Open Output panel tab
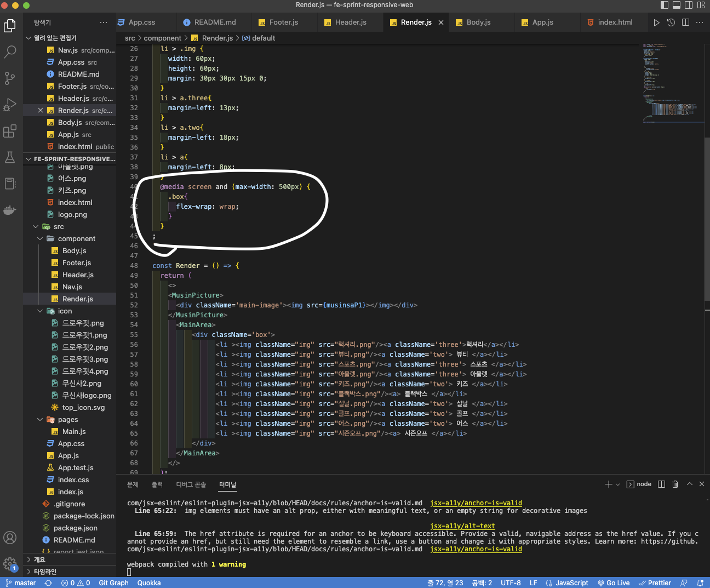 pyautogui.click(x=157, y=484)
